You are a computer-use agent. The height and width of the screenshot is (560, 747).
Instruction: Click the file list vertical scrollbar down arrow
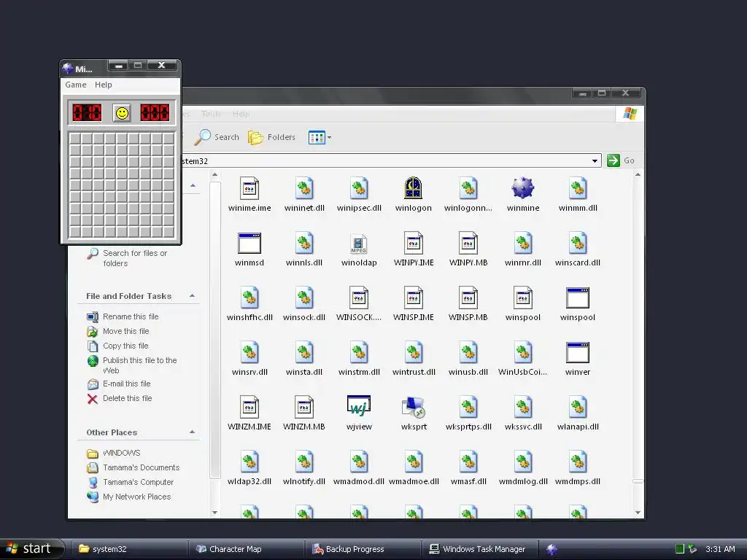point(638,513)
